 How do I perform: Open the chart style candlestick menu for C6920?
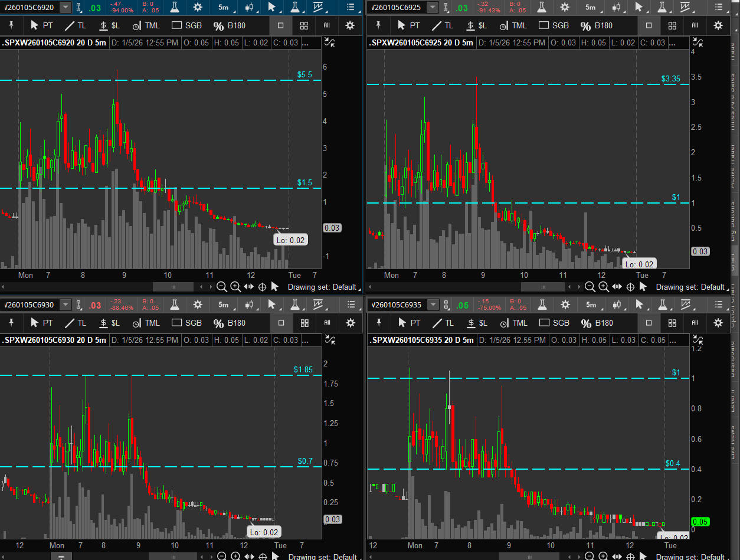click(250, 7)
